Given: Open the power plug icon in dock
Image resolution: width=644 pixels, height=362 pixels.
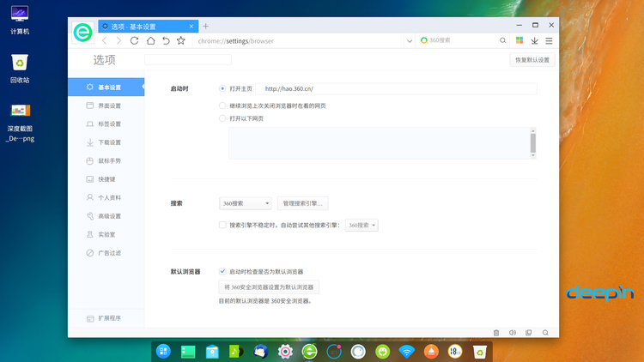Looking at the screenshot, I should [382, 352].
